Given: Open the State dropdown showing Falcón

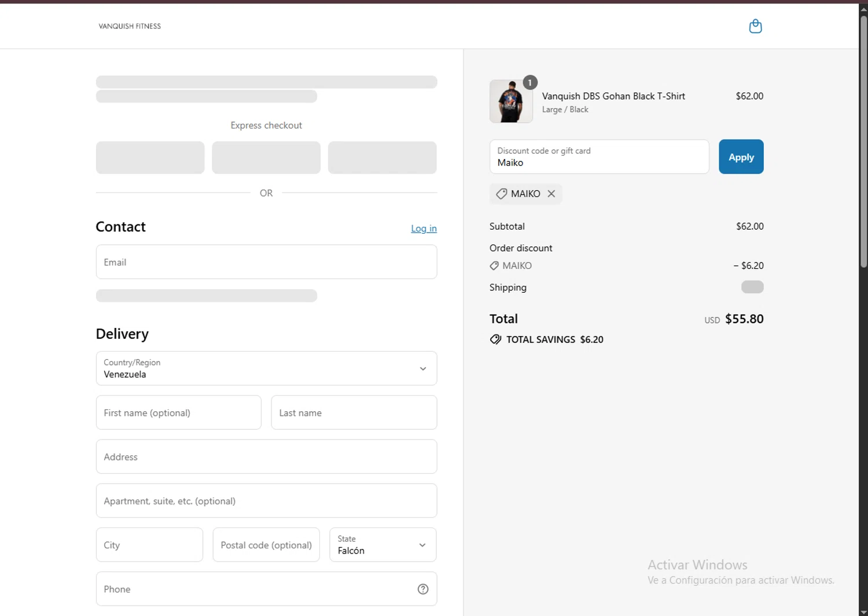Looking at the screenshot, I should pos(383,545).
